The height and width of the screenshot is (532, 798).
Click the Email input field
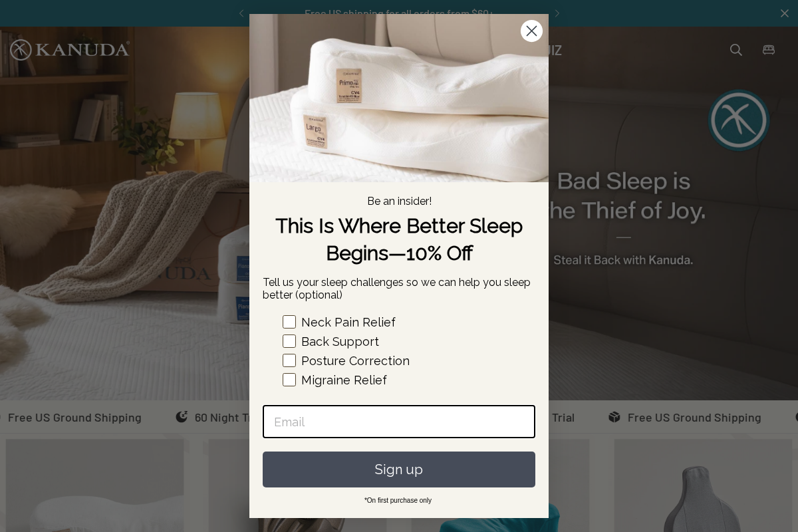[399, 422]
